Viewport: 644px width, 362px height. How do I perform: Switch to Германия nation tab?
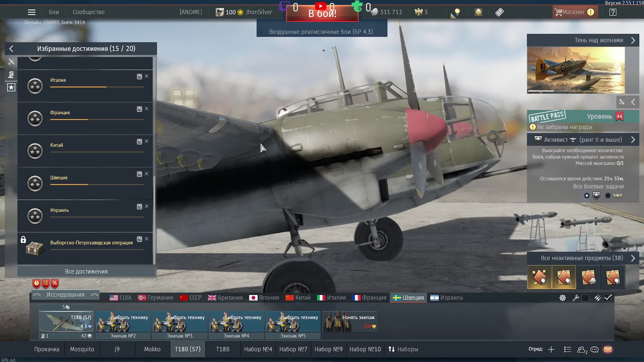155,298
